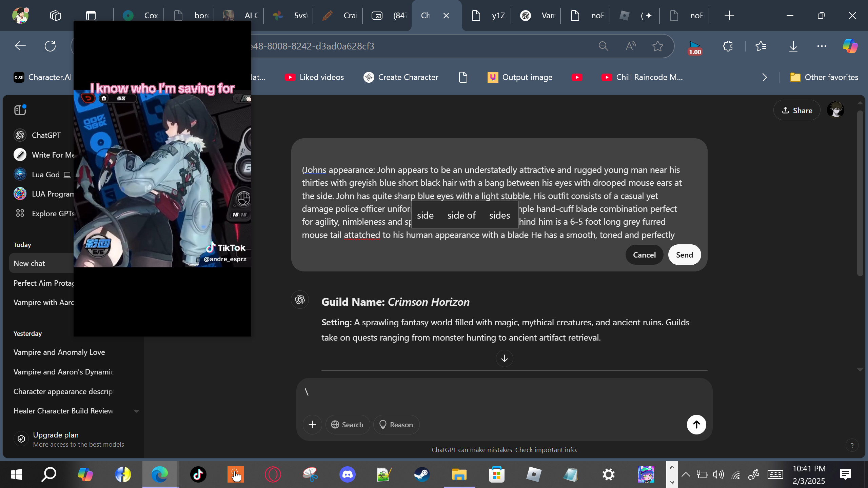
Task: Open Steam from the taskbar
Action: coord(422,474)
